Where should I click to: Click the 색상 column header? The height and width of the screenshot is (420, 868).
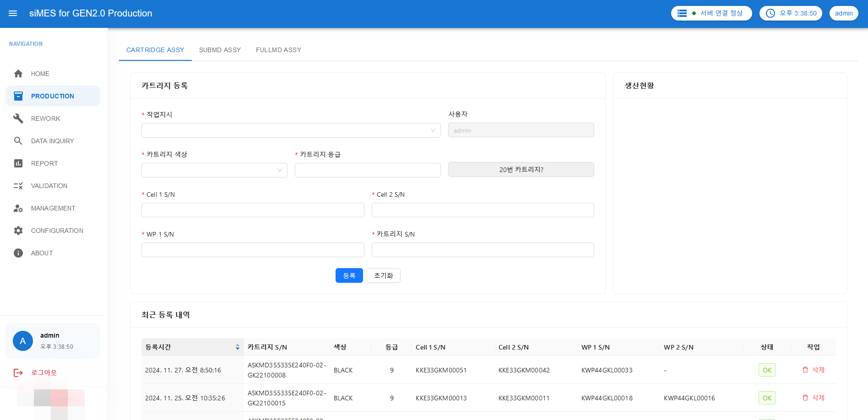coord(351,347)
